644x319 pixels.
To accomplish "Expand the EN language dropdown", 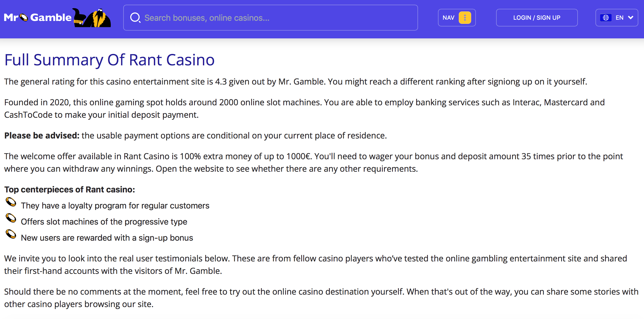I will click(617, 18).
